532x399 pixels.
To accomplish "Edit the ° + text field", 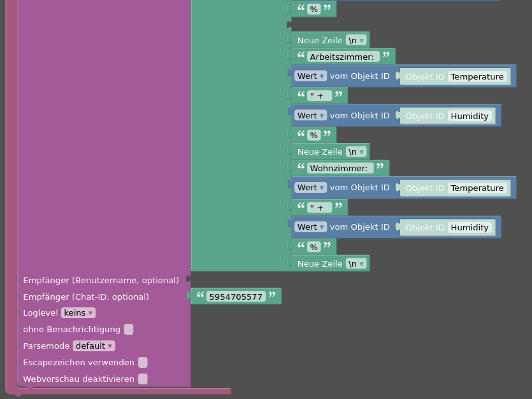I will pyautogui.click(x=319, y=95).
